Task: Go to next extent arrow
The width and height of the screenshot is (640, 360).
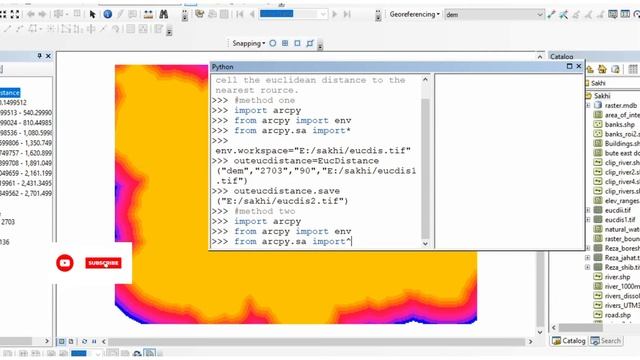Action: [42, 14]
